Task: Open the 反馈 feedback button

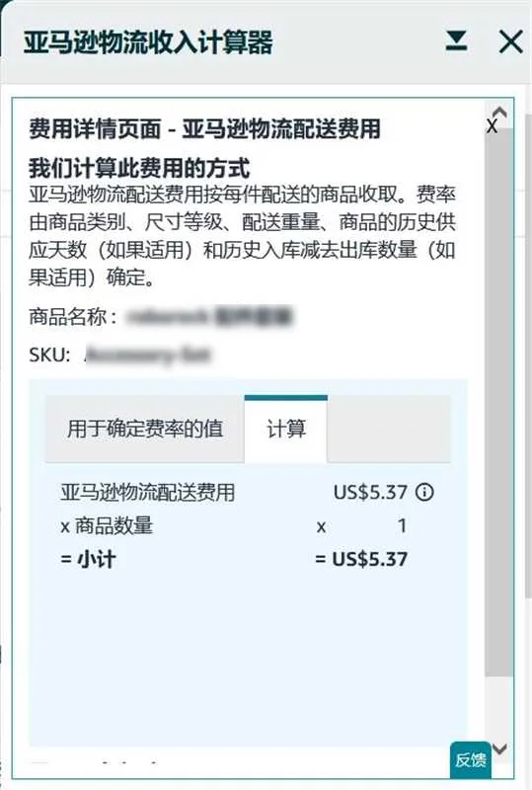Action: [x=471, y=759]
